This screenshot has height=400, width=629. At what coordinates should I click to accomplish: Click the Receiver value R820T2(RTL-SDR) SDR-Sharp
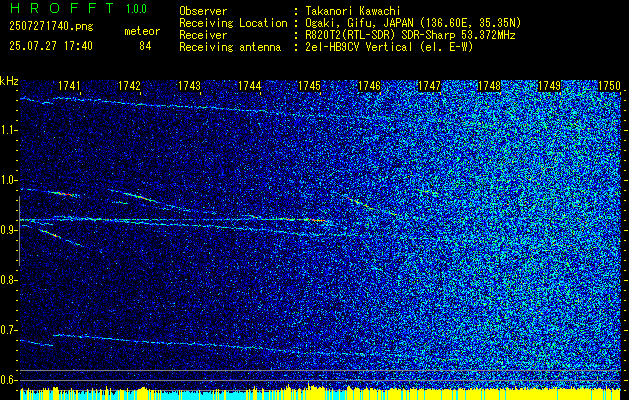(x=381, y=35)
